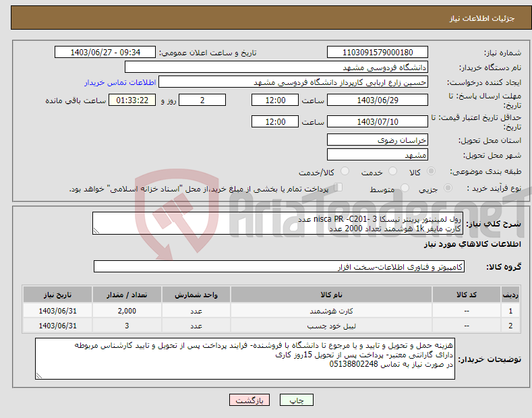Click the کد کالا column header

coord(467,295)
